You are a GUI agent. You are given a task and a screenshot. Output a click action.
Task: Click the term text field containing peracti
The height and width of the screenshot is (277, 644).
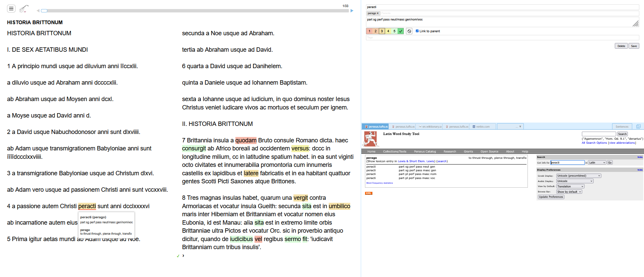tap(502, 7)
